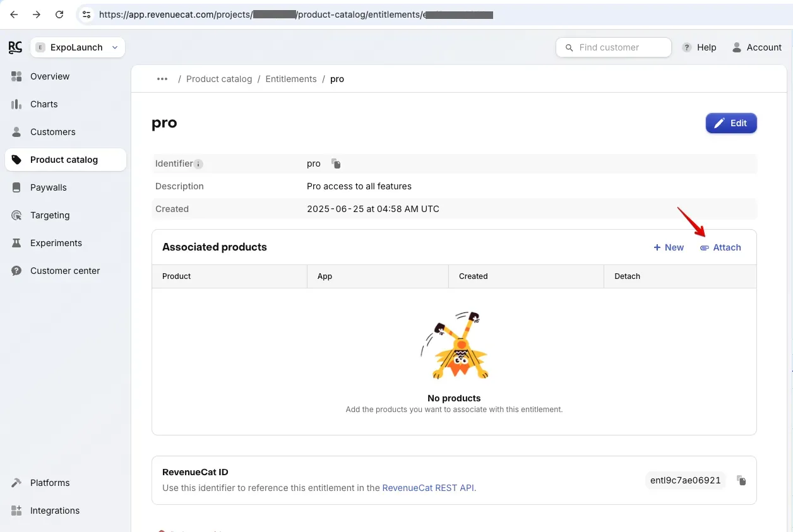This screenshot has width=793, height=532.
Task: Click the Experiments flask icon
Action: [x=17, y=243]
